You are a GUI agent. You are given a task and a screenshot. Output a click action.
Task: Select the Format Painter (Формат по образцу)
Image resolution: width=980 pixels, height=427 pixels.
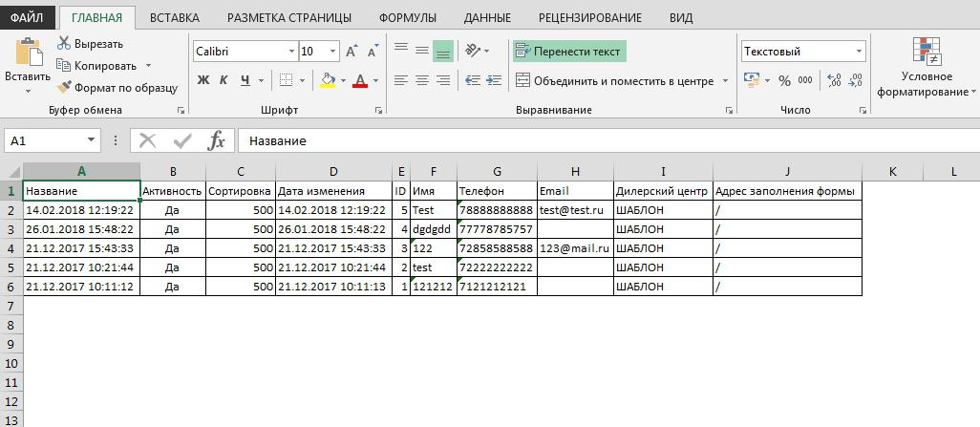point(117,88)
